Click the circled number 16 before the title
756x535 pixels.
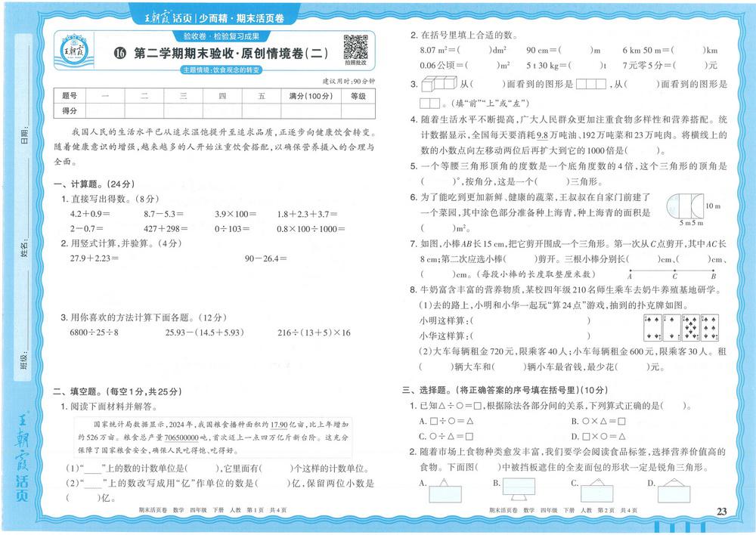coord(120,53)
